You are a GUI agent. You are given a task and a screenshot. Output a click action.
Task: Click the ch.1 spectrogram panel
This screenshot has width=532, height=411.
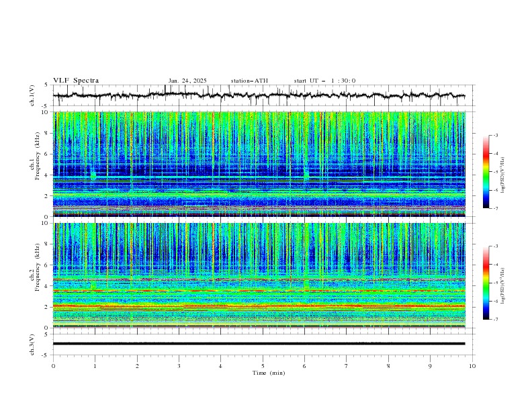click(259, 164)
